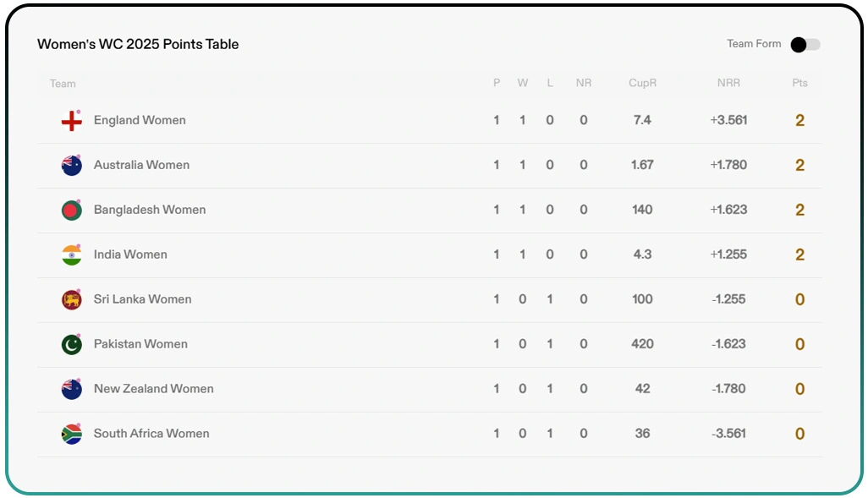Click the England Women flag icon
The width and height of the screenshot is (868, 498).
[72, 121]
